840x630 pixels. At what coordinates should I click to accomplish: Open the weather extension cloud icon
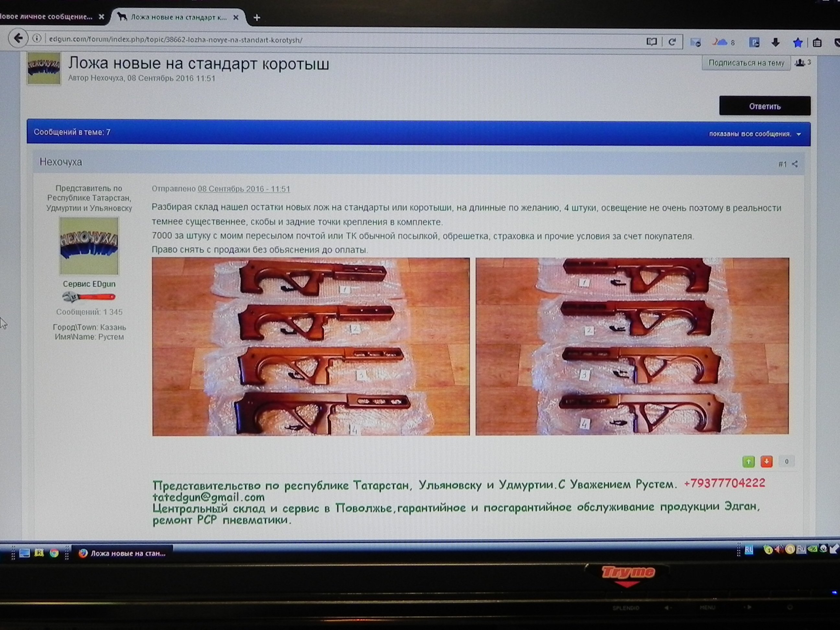click(720, 42)
